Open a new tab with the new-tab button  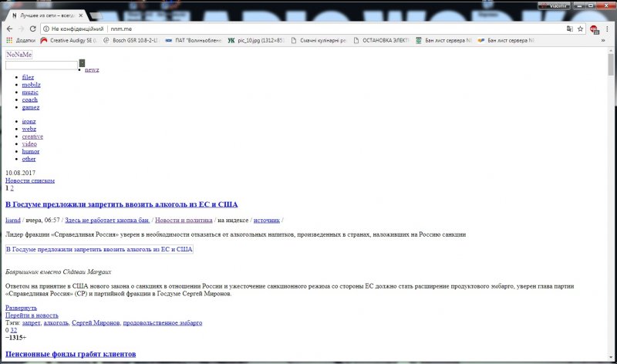click(96, 15)
